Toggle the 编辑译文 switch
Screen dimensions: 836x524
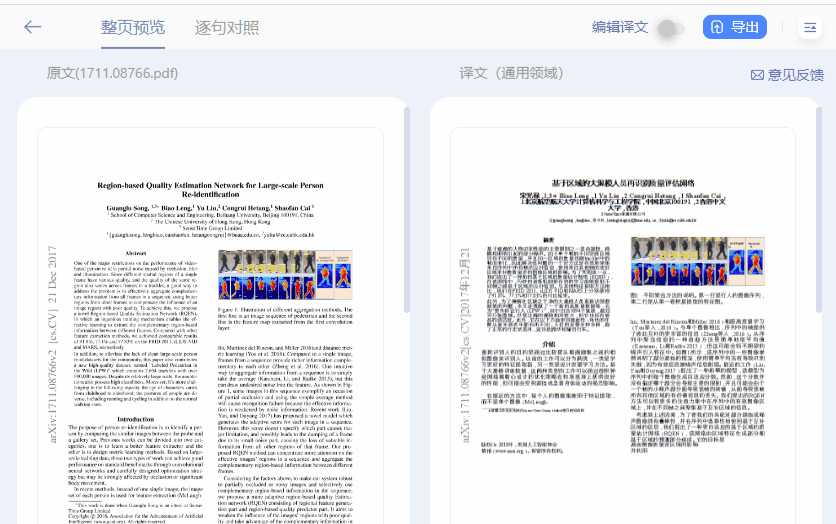pyautogui.click(x=671, y=28)
